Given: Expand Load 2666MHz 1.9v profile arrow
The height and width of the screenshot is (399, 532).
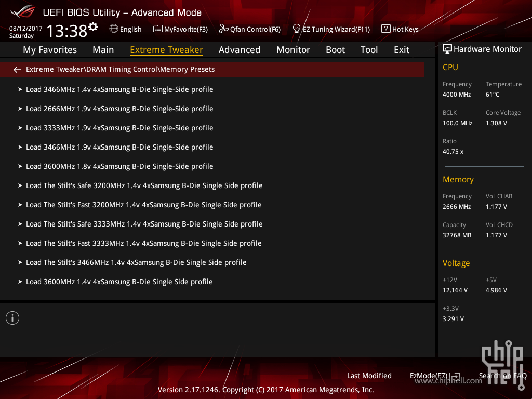Looking at the screenshot, I should point(20,109).
